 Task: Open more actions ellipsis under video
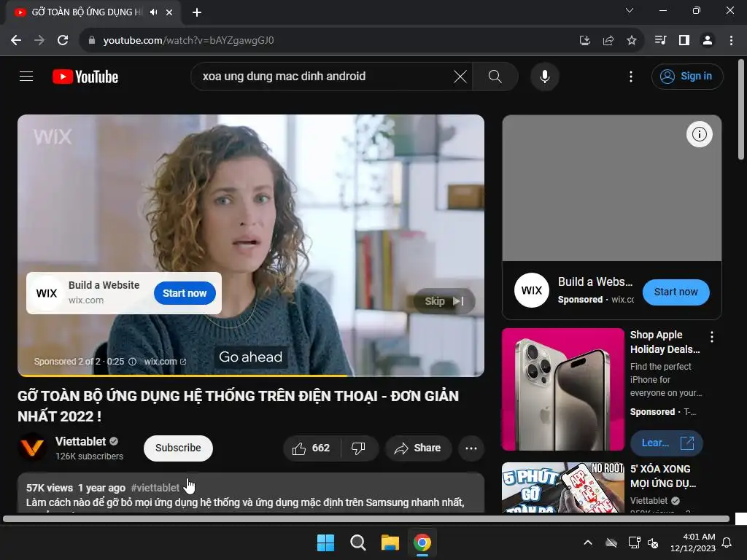click(x=471, y=448)
